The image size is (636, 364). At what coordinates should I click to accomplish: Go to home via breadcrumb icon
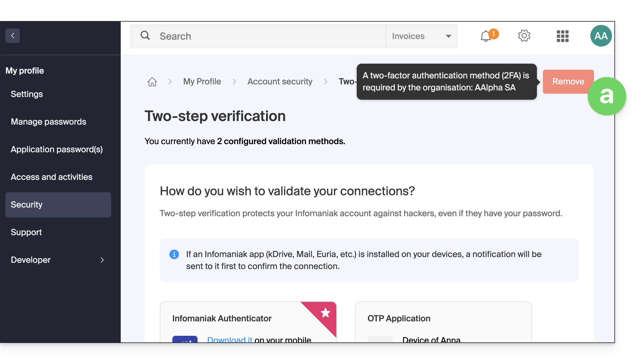pyautogui.click(x=152, y=82)
